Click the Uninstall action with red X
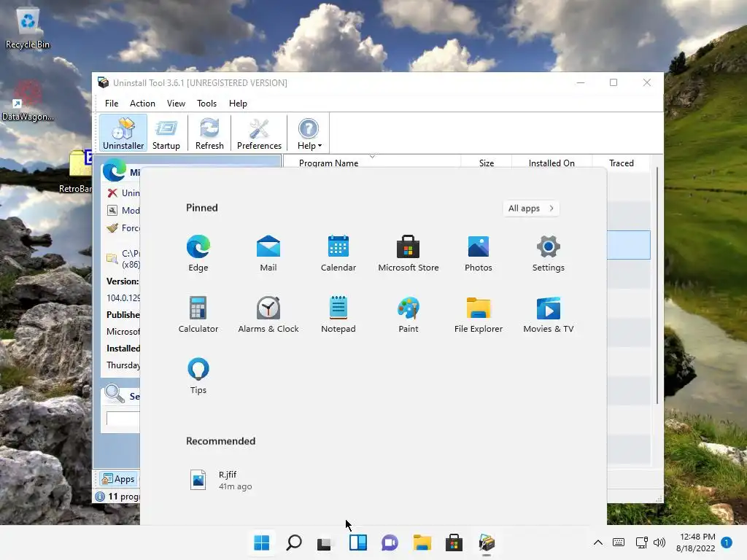The height and width of the screenshot is (560, 747). 123,192
